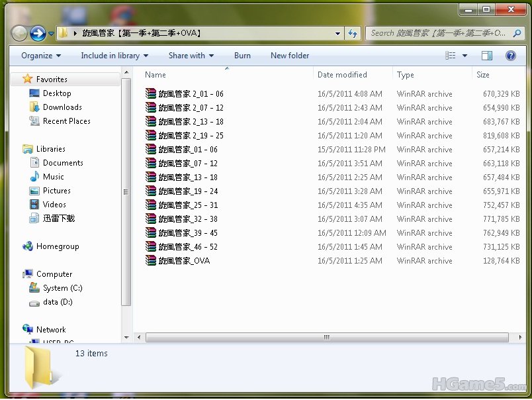This screenshot has width=532, height=400.
Task: Expand the Include in library menu
Action: [x=114, y=56]
